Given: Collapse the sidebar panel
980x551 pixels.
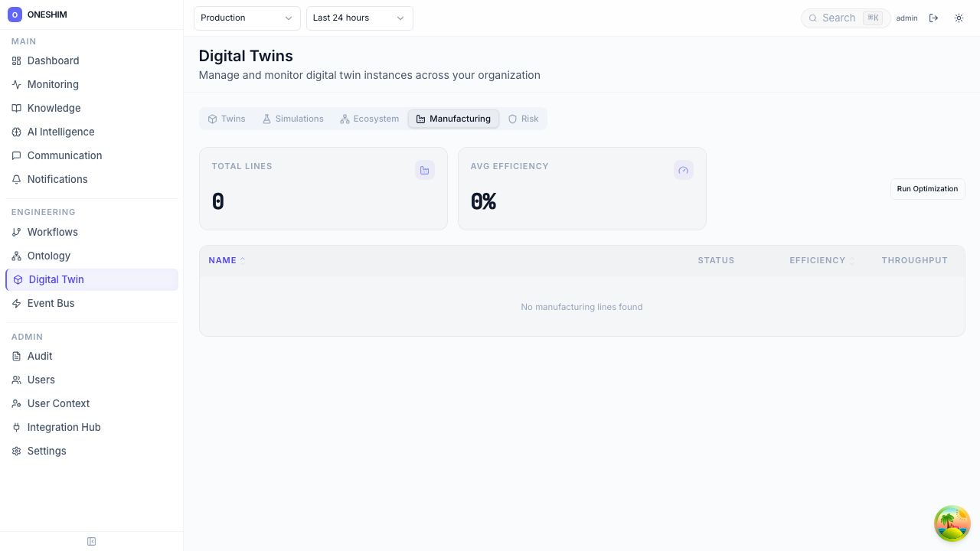Looking at the screenshot, I should (x=91, y=542).
